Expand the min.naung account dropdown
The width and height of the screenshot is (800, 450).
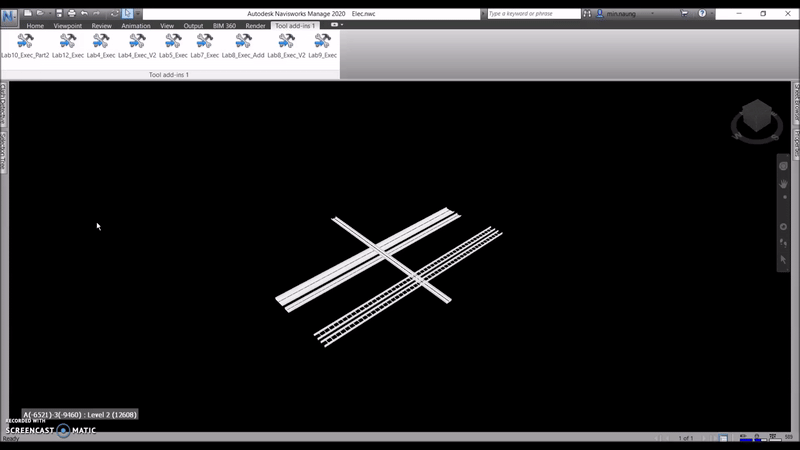653,14
